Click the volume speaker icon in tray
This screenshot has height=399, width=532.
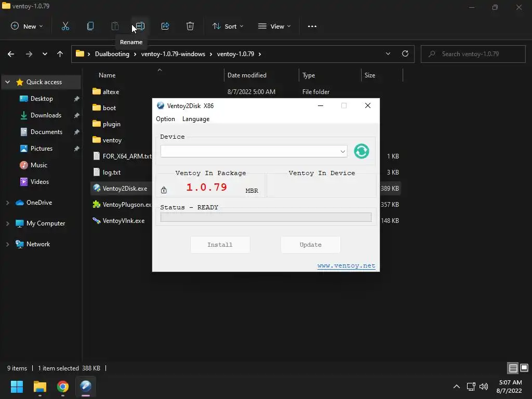(x=484, y=387)
